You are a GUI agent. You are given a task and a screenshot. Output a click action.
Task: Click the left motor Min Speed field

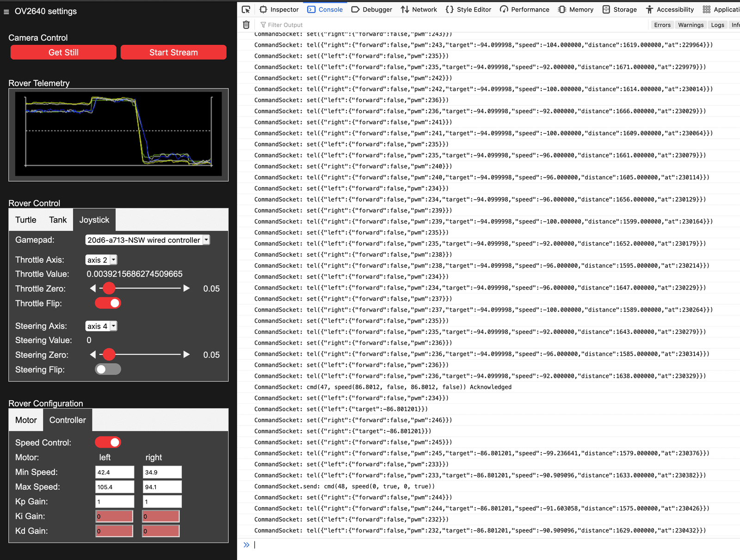click(x=115, y=472)
